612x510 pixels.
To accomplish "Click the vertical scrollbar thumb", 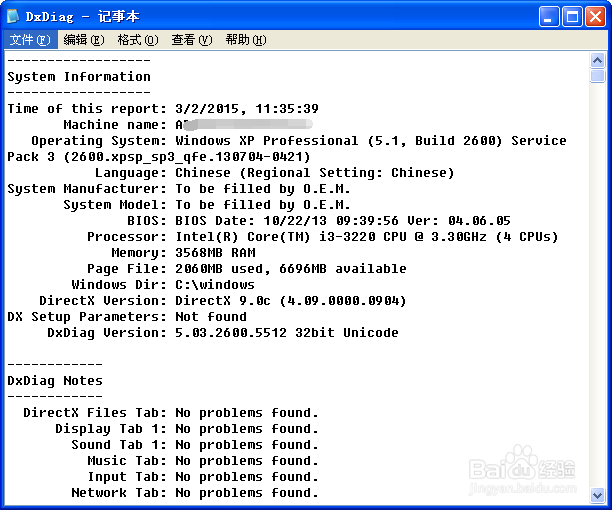I will pos(598,76).
